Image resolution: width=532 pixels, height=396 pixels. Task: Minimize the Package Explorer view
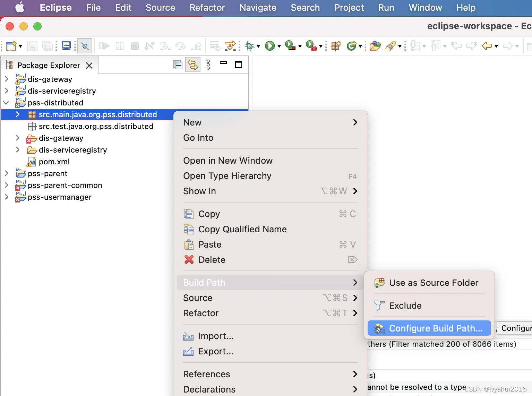(x=223, y=63)
